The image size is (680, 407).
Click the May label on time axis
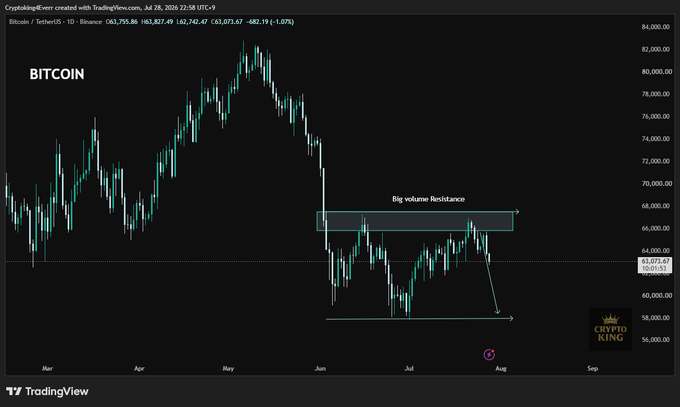click(228, 368)
